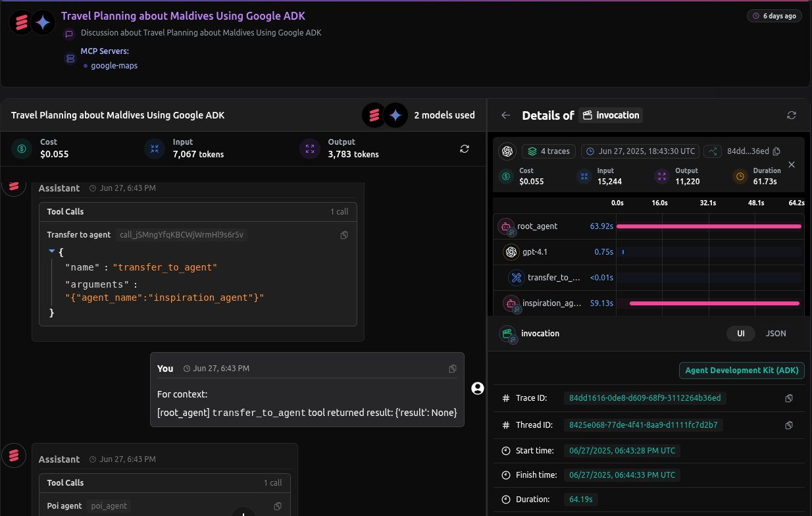This screenshot has height=516, width=812.
Task: Copy the Thread ID value
Action: pos(789,425)
